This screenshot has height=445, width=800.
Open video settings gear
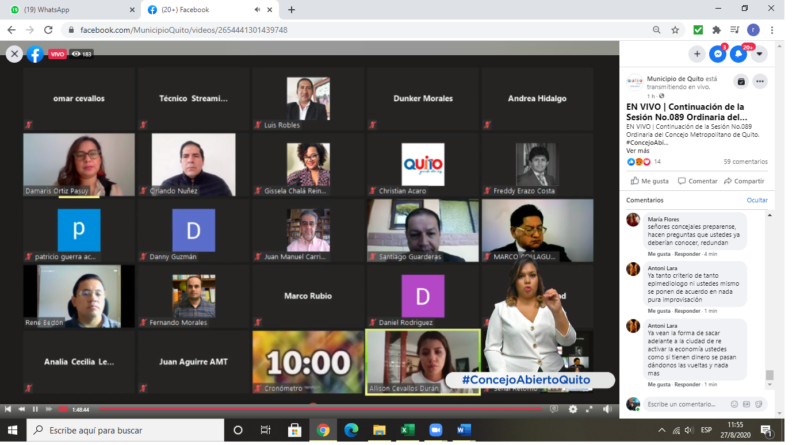573,409
